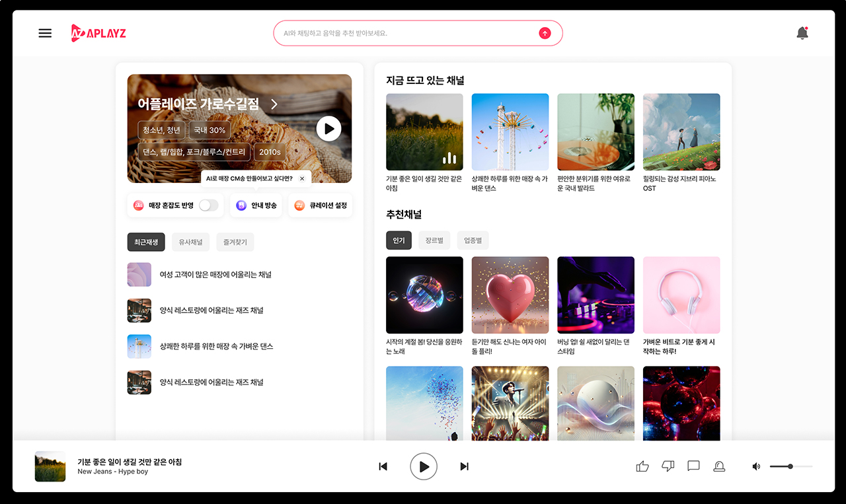The image size is (846, 504).
Task: Open the 큐레이션 설정 button
Action: tap(321, 205)
